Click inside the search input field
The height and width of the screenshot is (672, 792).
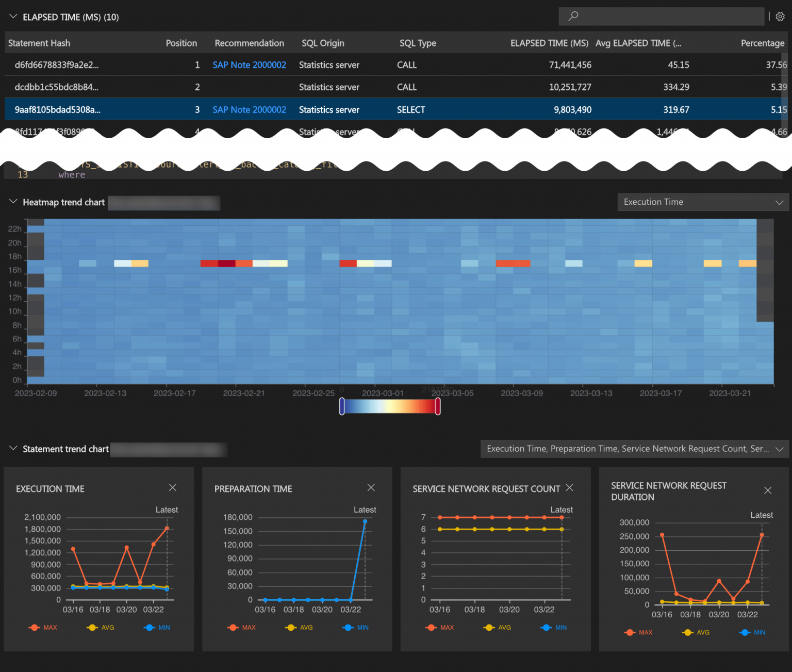660,17
